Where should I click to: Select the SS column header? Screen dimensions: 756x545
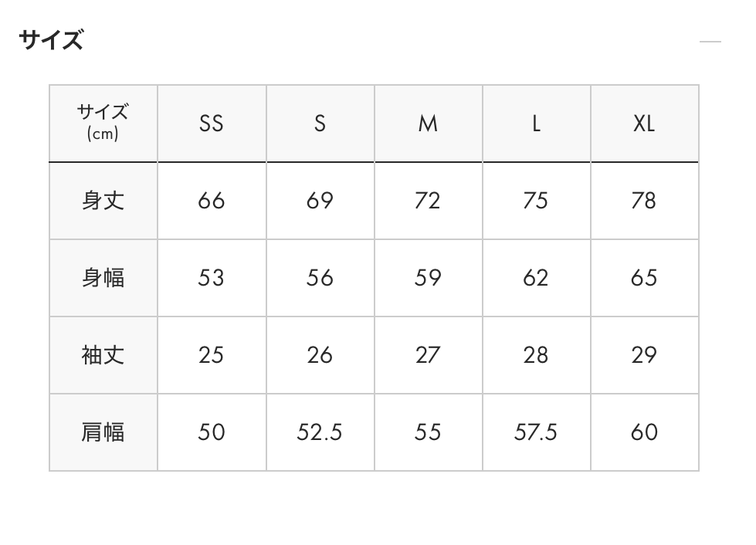[212, 124]
